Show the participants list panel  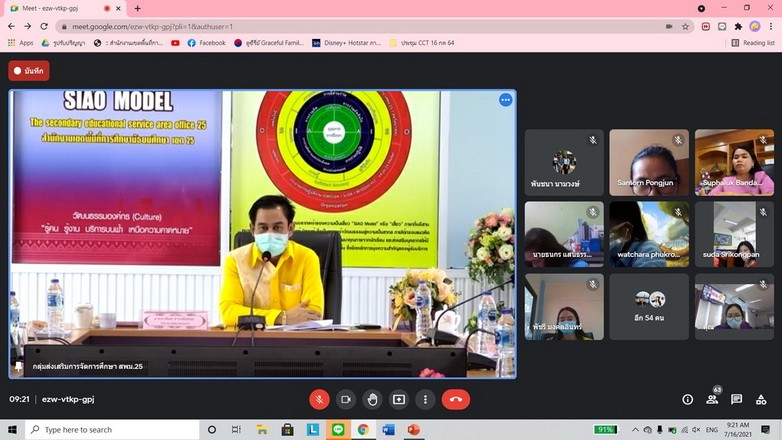tap(712, 399)
